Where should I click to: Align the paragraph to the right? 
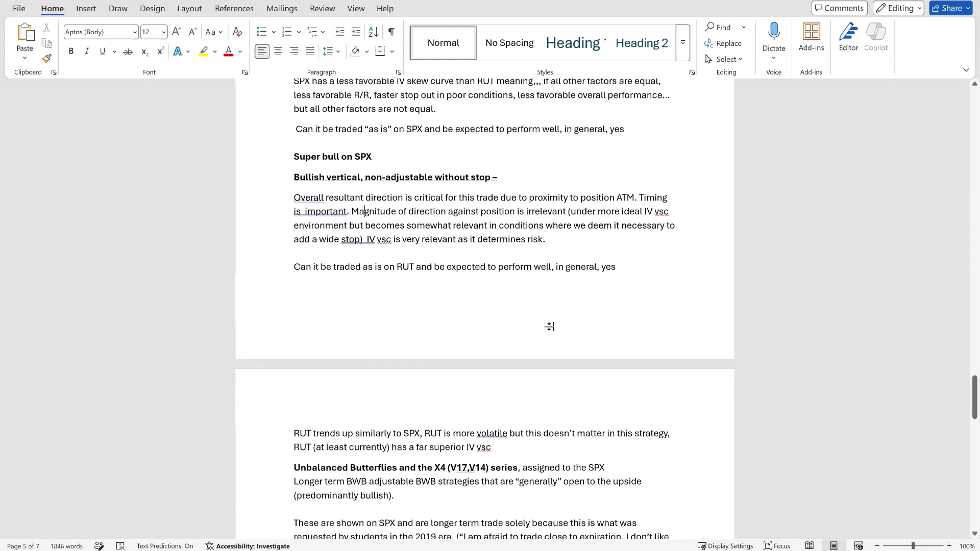pyautogui.click(x=294, y=52)
